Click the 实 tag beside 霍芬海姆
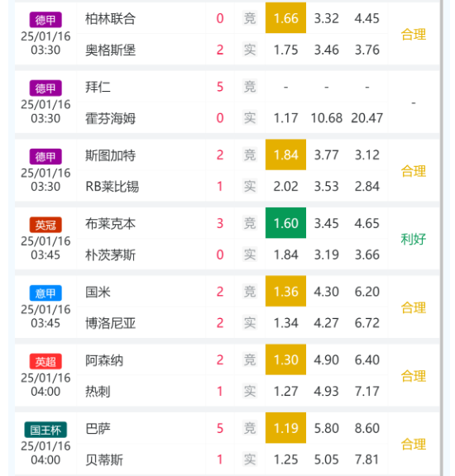The width and height of the screenshot is (455, 476). (x=250, y=118)
